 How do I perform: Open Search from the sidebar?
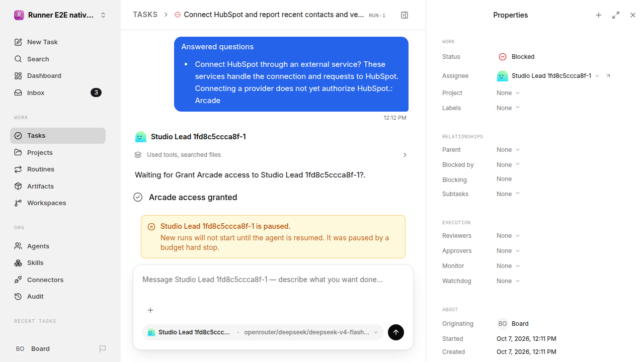(x=58, y=59)
